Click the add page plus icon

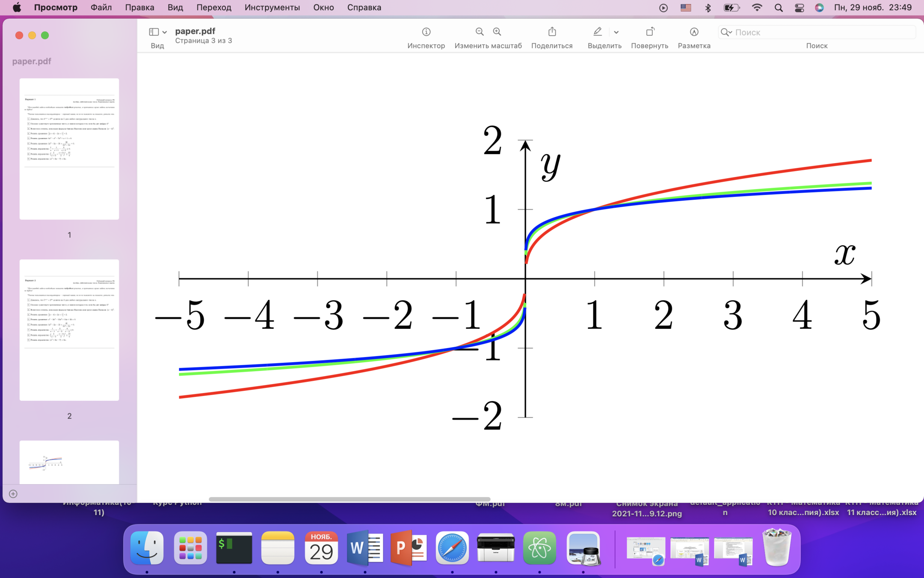click(x=13, y=494)
